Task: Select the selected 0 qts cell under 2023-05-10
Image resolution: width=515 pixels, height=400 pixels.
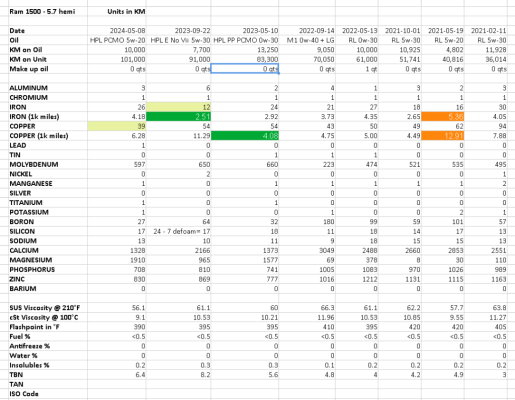Action: point(245,69)
